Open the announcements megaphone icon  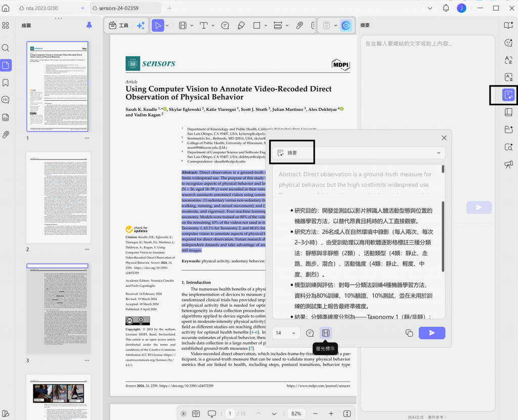pos(508,164)
